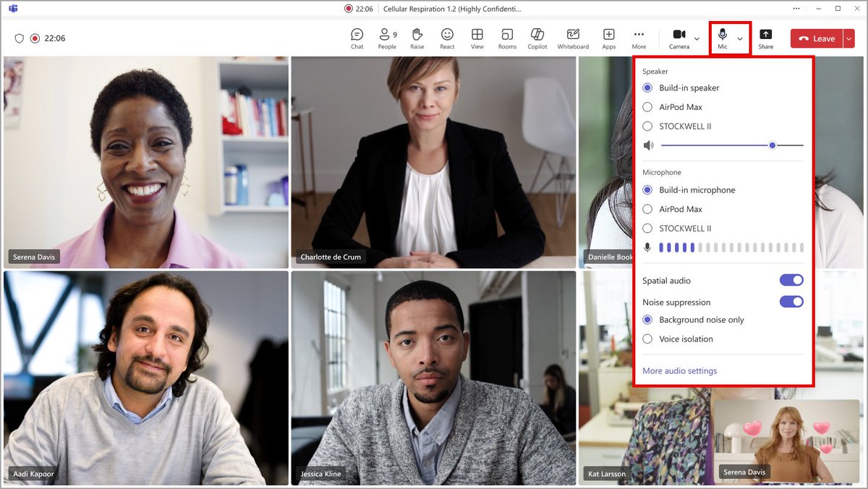The image size is (868, 489).
Task: Select Background noise only
Action: [693, 320]
